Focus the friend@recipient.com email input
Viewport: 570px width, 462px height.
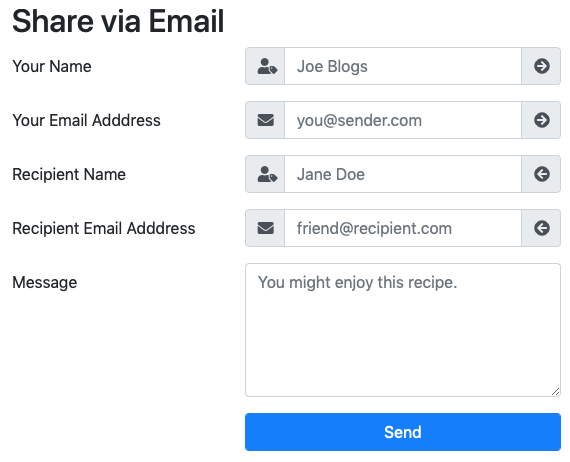point(403,228)
